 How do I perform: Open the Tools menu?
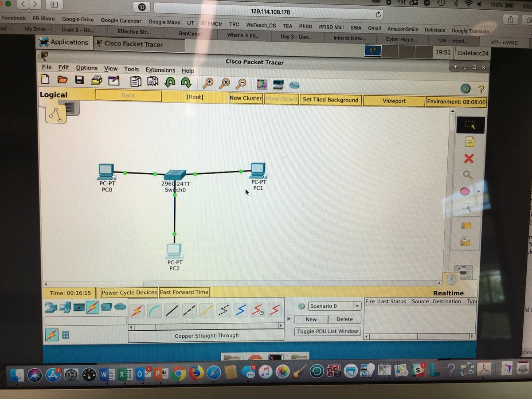pos(131,69)
